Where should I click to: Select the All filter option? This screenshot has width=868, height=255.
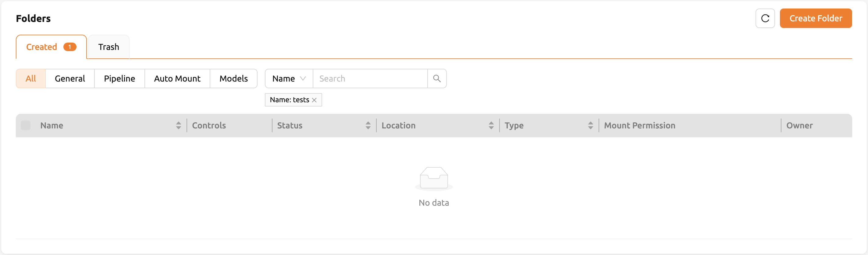click(31, 79)
